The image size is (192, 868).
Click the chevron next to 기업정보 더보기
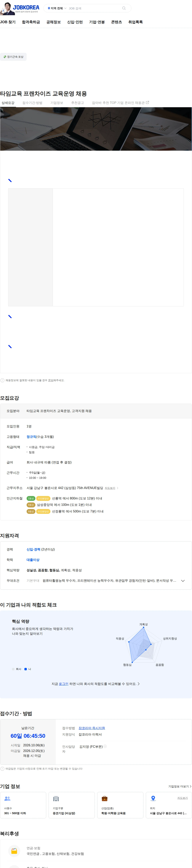(x=191, y=786)
